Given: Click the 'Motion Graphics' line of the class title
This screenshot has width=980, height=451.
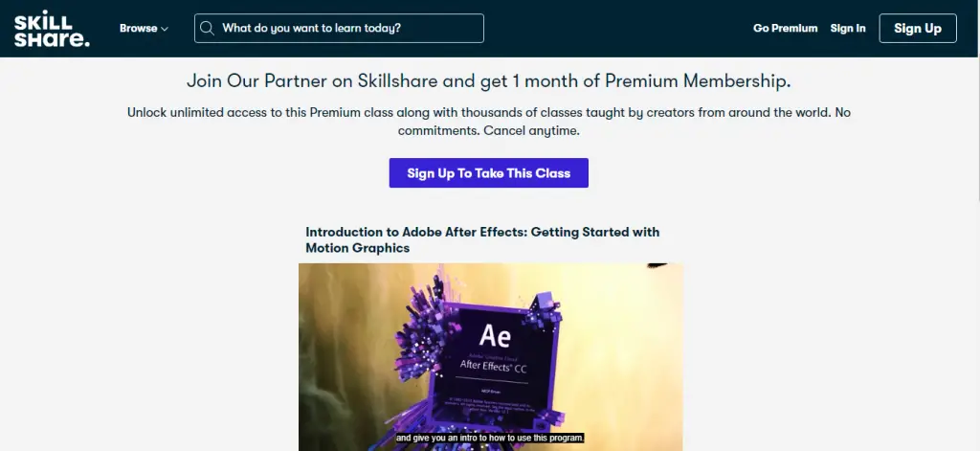Looking at the screenshot, I should click(x=358, y=248).
